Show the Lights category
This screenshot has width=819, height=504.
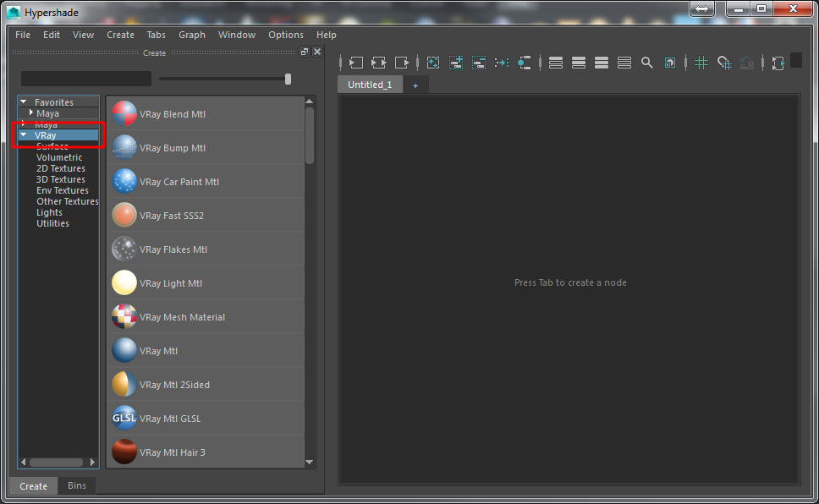tap(49, 212)
